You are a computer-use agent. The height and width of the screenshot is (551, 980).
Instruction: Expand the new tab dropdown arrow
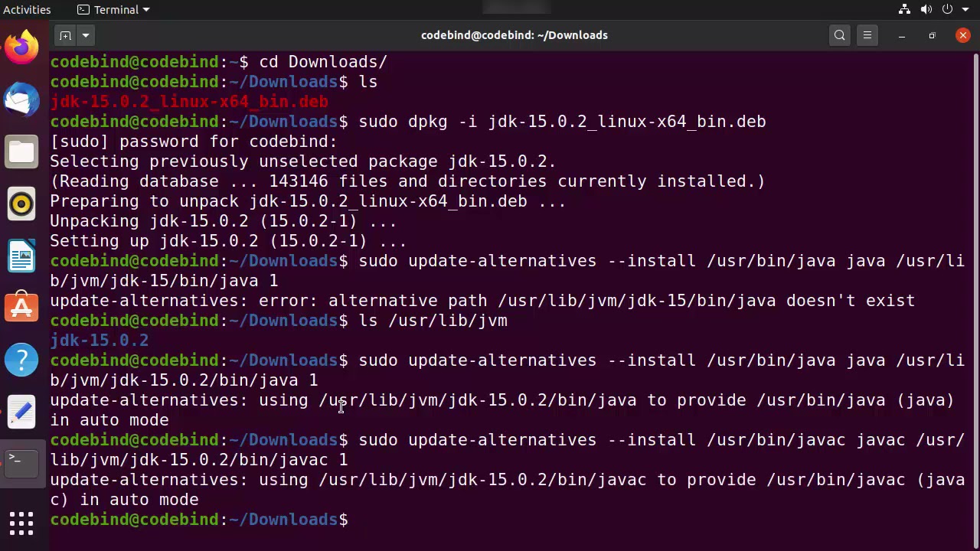coord(86,35)
